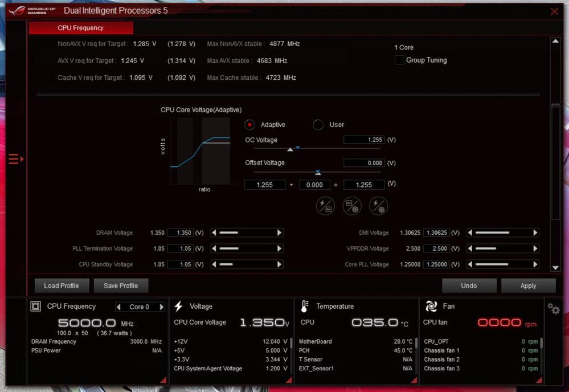Viewport: 569px width, 392px height.
Task: Switch to previous core with left arrow
Action: click(118, 307)
